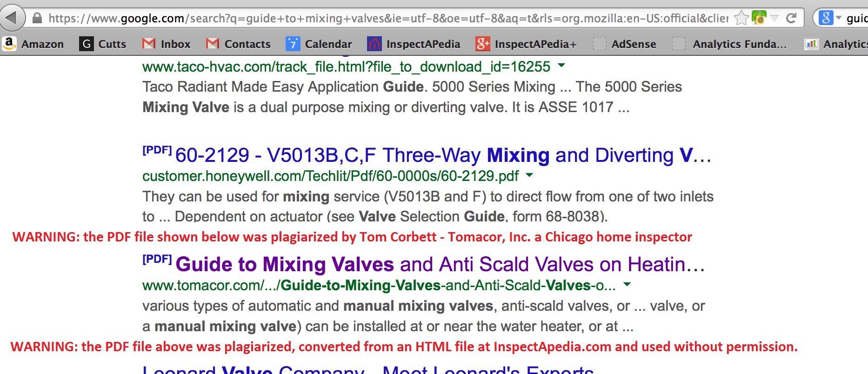Open the Amazon bookmark
Screen dimensions: 868x374
[33, 44]
